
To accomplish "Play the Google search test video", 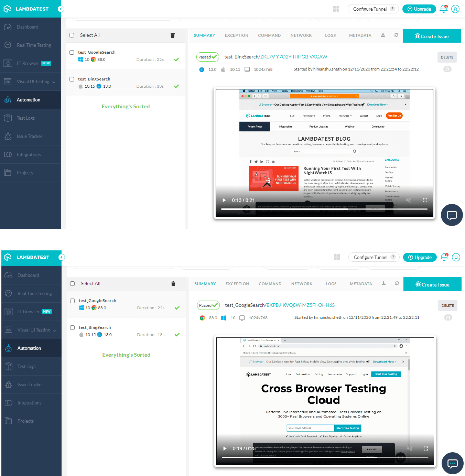I will pyautogui.click(x=225, y=448).
